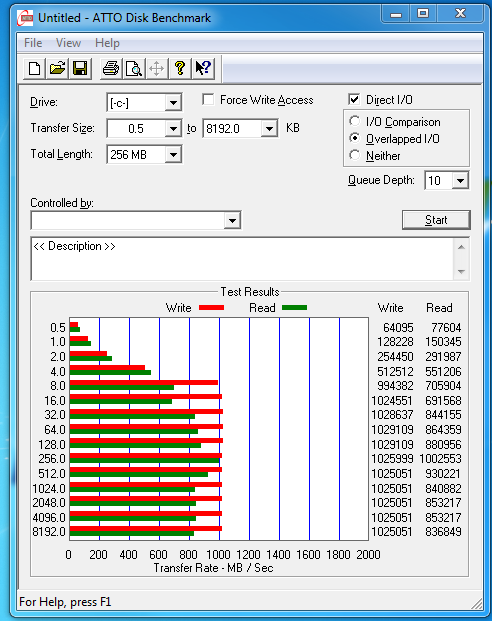
Task: Click the New document toolbar icon
Action: 34,69
